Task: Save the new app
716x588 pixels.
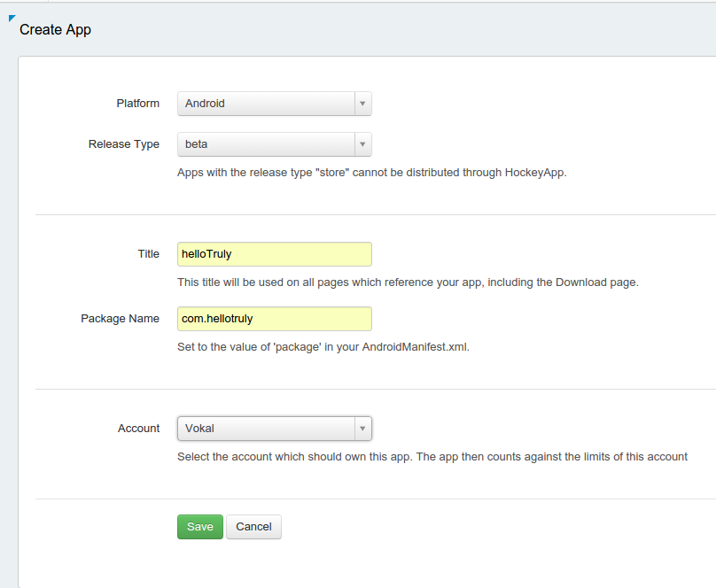Action: [200, 527]
